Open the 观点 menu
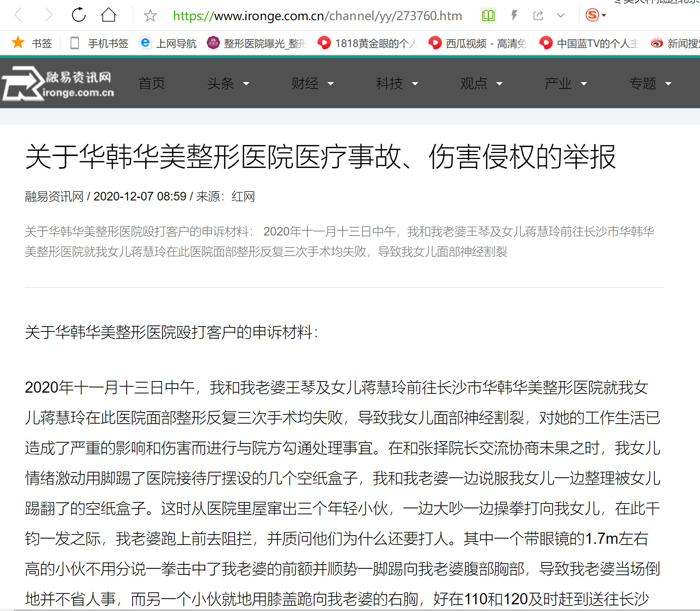This screenshot has width=700, height=611. click(x=474, y=84)
